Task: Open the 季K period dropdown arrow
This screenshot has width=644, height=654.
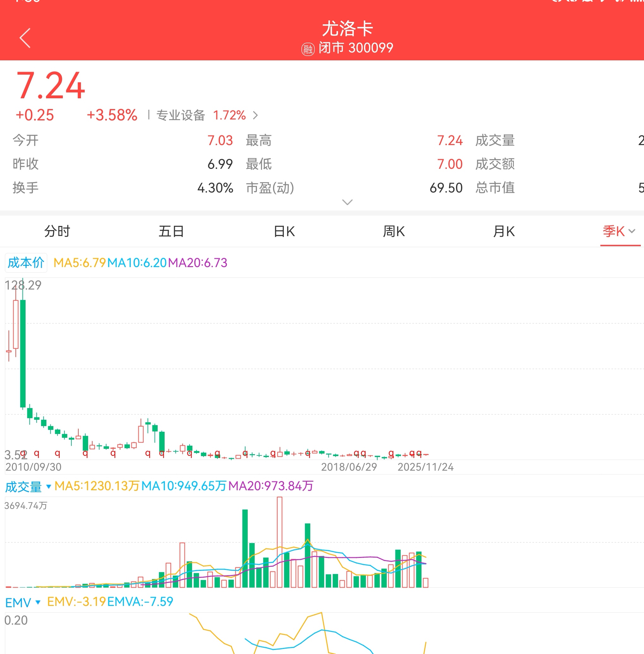Action: [x=631, y=231]
